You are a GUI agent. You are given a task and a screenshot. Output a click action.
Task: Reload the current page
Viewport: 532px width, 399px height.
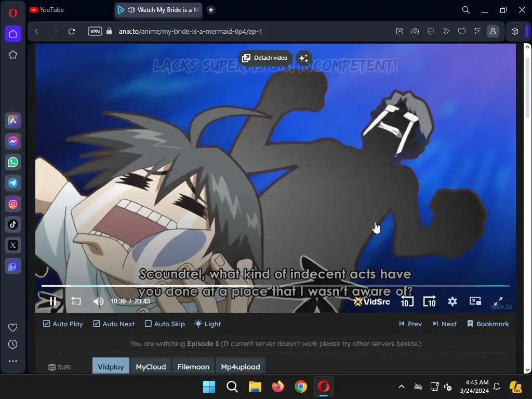72,32
